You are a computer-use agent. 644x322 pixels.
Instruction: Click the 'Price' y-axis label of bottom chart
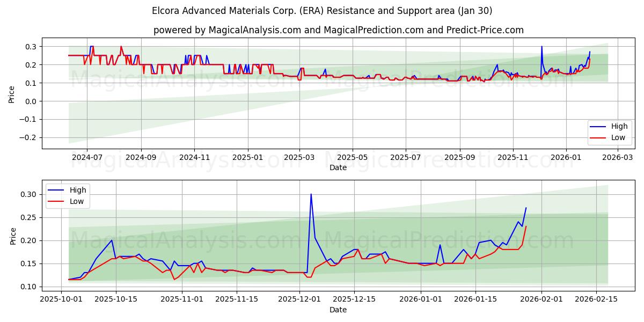click(13, 236)
